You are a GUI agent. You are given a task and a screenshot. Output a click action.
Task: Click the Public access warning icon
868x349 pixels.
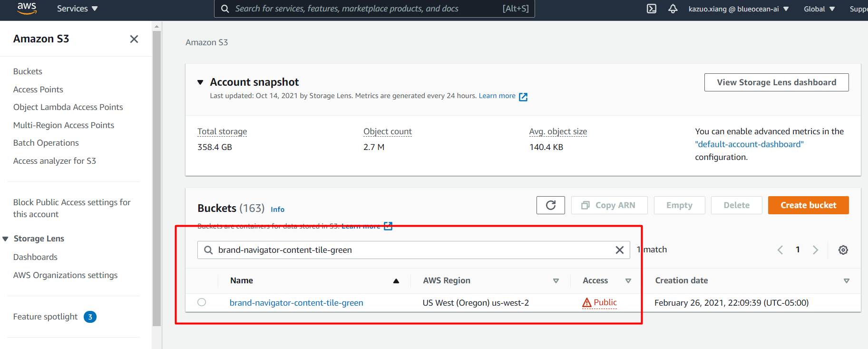(x=587, y=303)
